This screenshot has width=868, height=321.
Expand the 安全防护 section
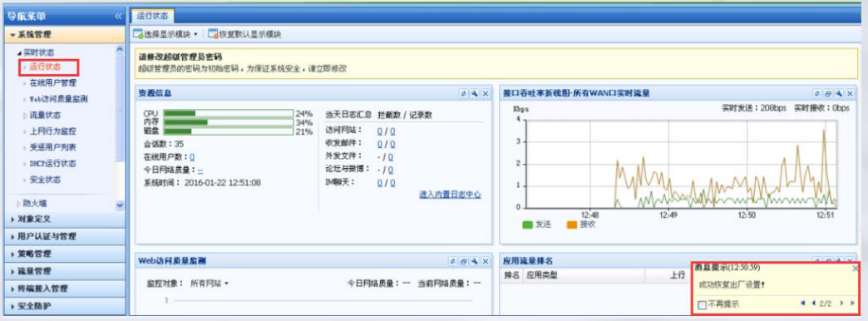coord(66,305)
